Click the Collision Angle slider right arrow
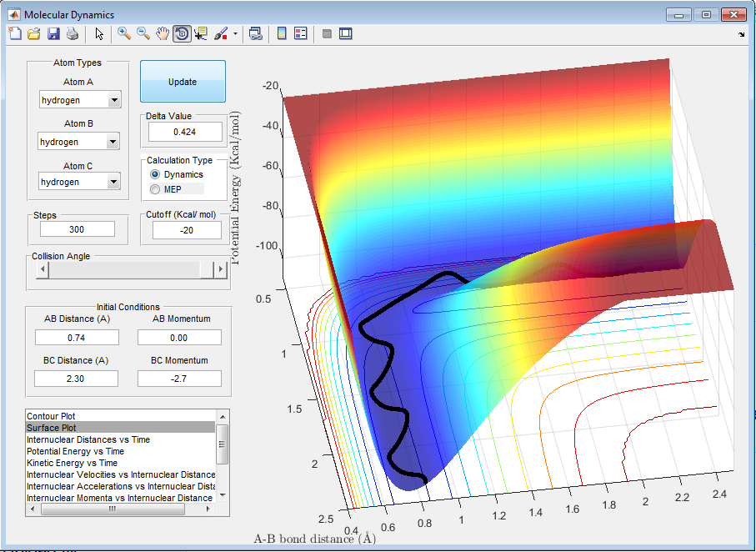 221,269
